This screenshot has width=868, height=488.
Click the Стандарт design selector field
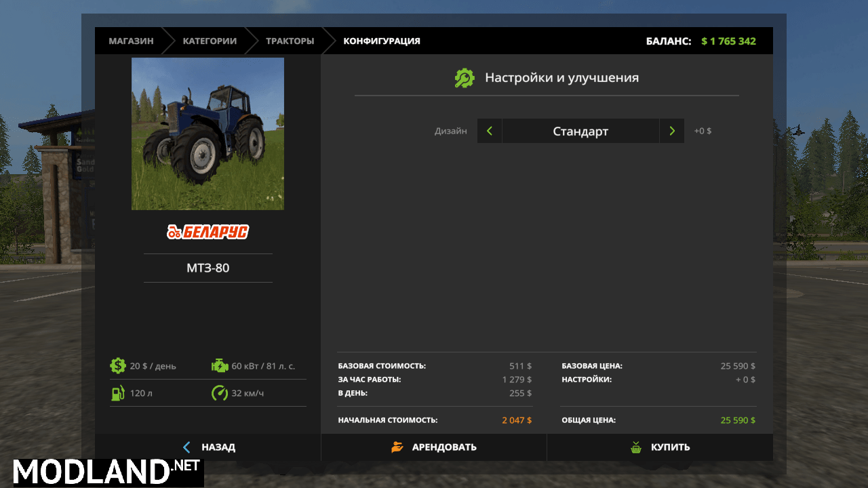pos(580,131)
